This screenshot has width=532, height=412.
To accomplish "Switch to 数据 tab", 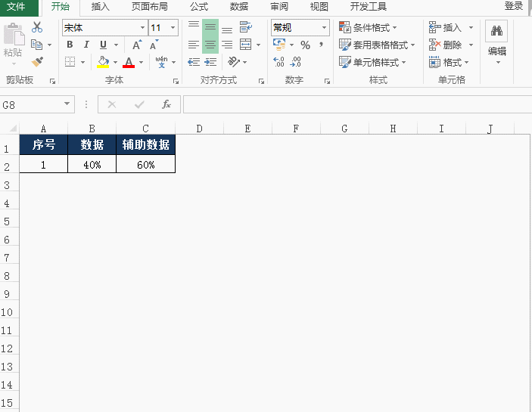I will (x=239, y=7).
